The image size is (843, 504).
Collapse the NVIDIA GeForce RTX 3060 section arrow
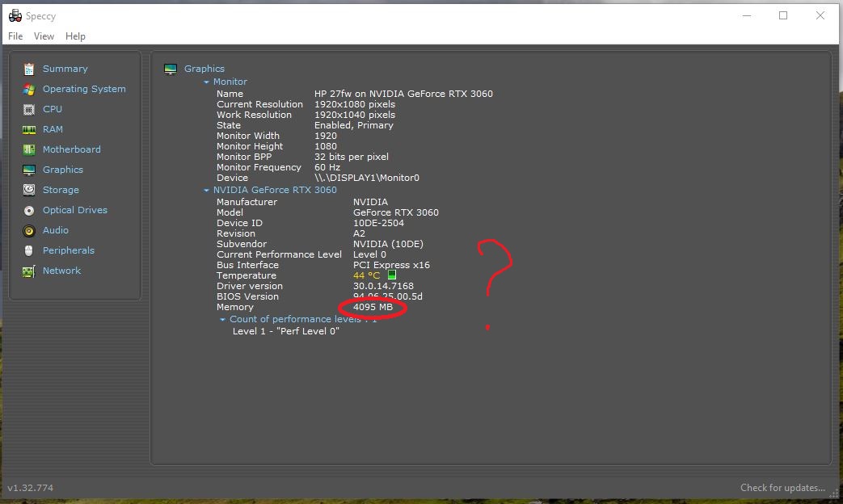click(206, 190)
